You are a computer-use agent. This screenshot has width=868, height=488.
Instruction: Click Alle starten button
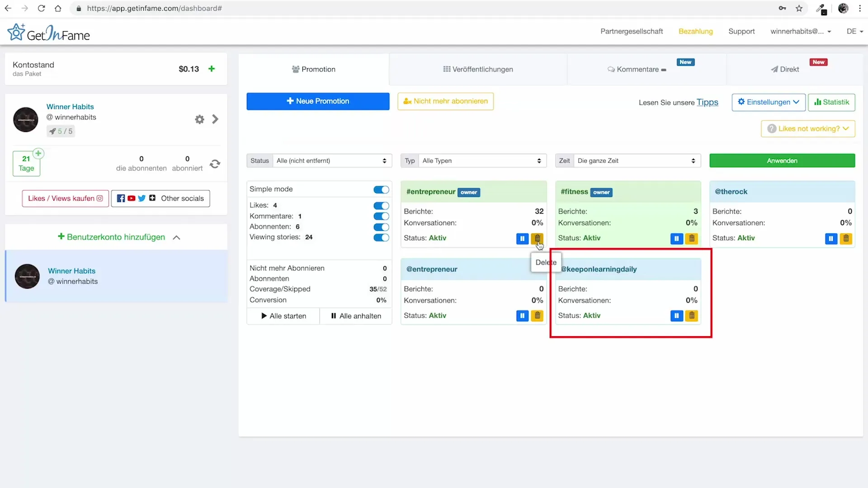tap(283, 316)
